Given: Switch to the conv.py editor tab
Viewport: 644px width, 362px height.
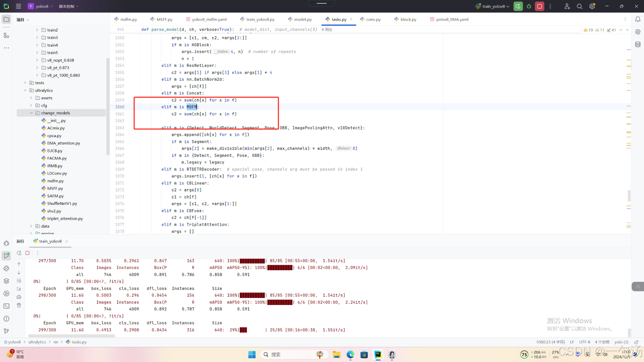Looking at the screenshot, I should pyautogui.click(x=373, y=19).
